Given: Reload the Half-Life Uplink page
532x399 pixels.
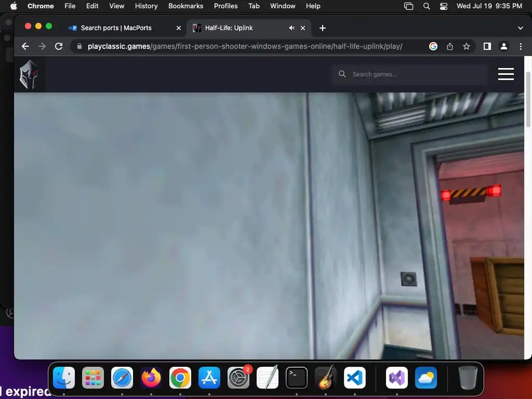Looking at the screenshot, I should (59, 46).
